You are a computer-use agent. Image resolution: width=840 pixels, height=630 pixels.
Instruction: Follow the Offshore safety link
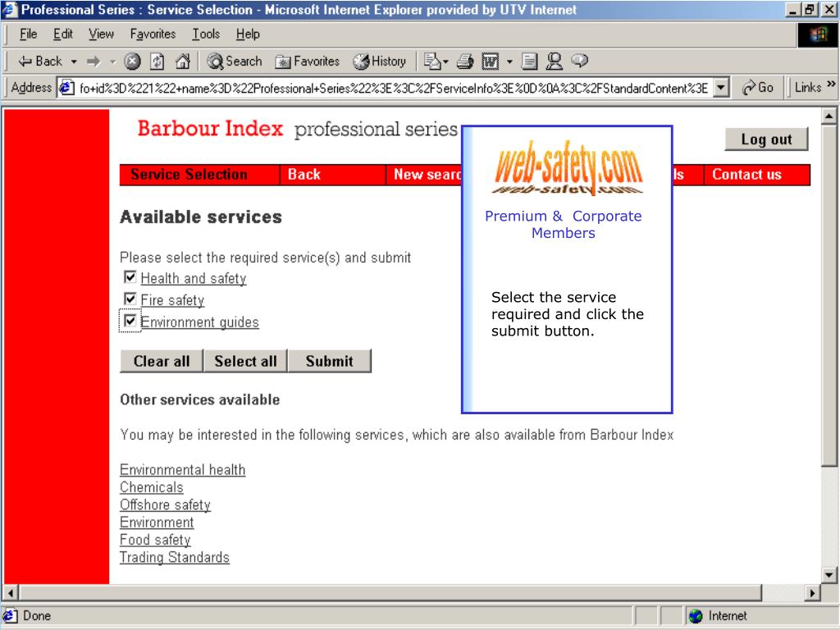point(165,504)
